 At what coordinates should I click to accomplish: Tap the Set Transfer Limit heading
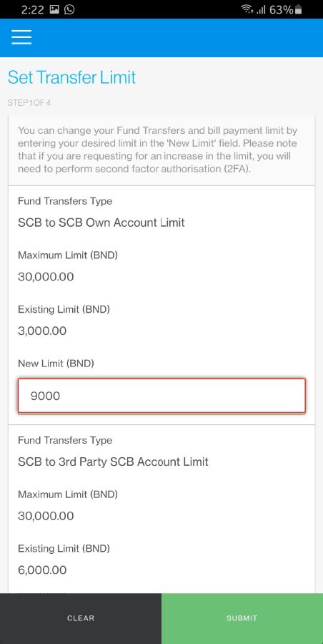point(72,77)
